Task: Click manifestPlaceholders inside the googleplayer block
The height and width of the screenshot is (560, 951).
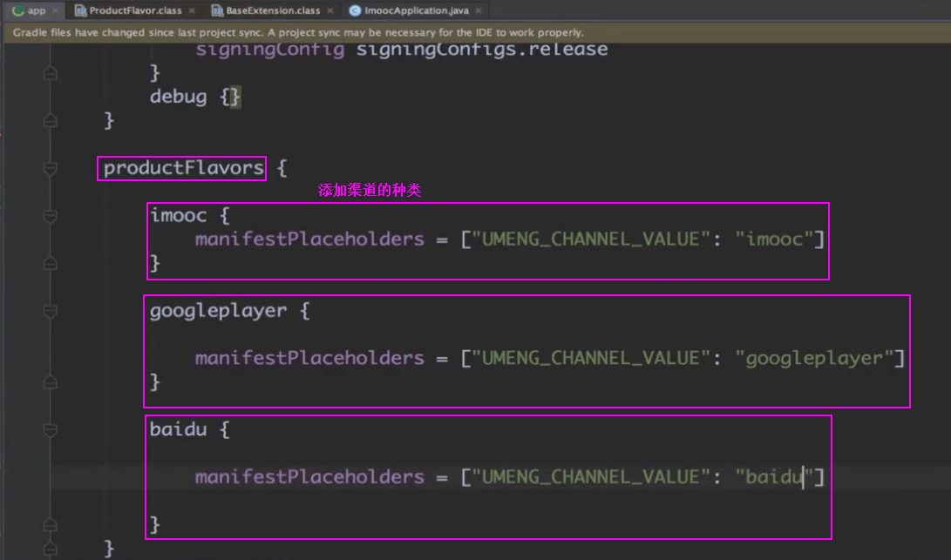Action: pos(309,358)
